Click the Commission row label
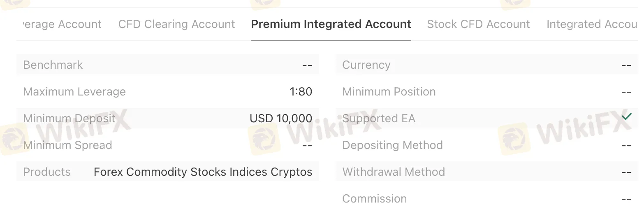Image resolution: width=644 pixels, height=219 pixels. coord(374,199)
